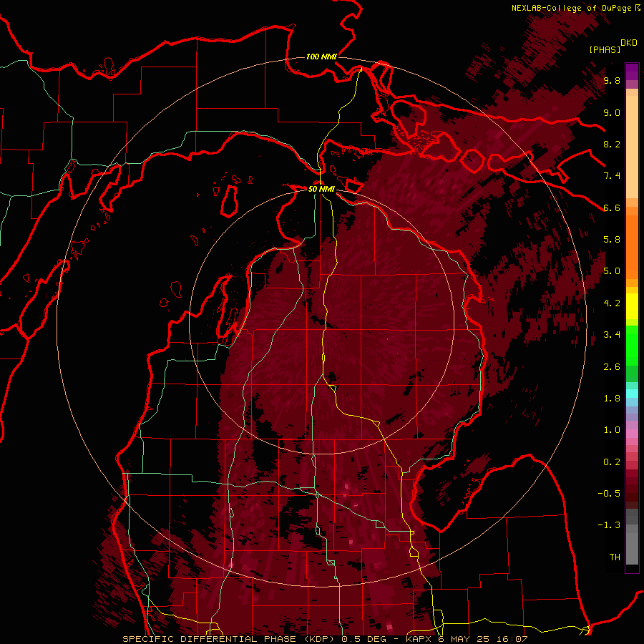Pick the bright green band of the color bar
The width and height of the screenshot is (644, 644).
point(632,346)
